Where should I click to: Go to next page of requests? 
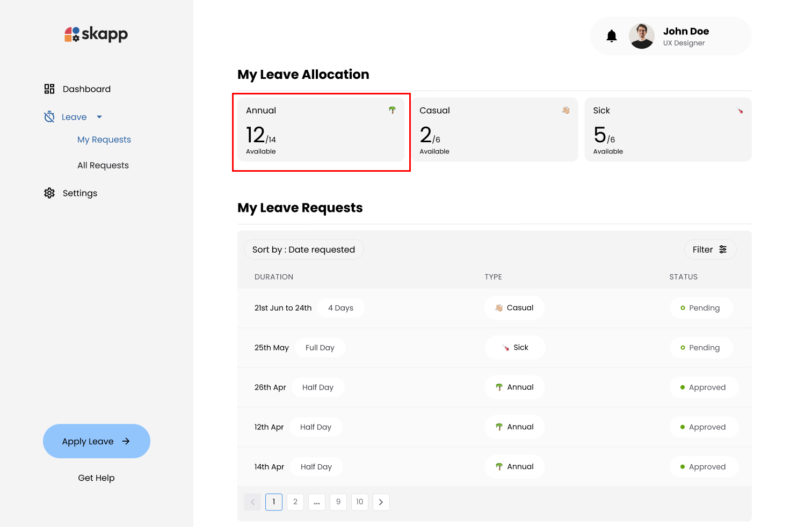381,502
